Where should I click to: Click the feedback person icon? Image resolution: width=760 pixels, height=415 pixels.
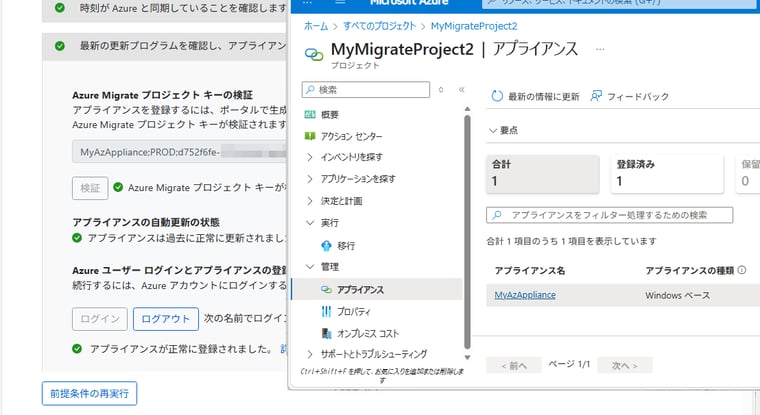(x=596, y=96)
